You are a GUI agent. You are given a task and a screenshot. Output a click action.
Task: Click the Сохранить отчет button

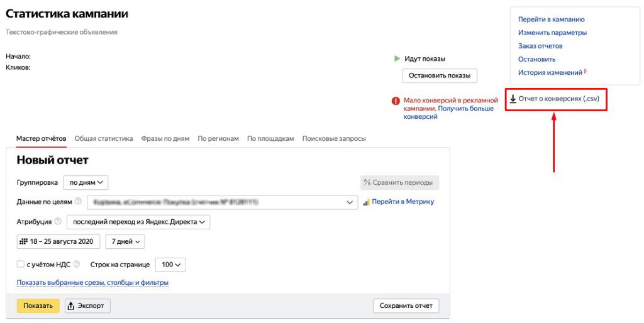tap(406, 306)
